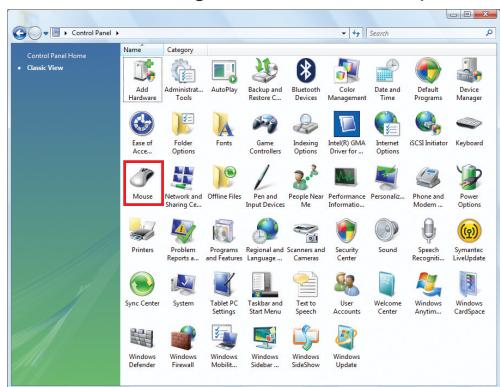Open Taskbar and Start Menu
Image resolution: width=500 pixels, height=387 pixels.
tap(265, 293)
